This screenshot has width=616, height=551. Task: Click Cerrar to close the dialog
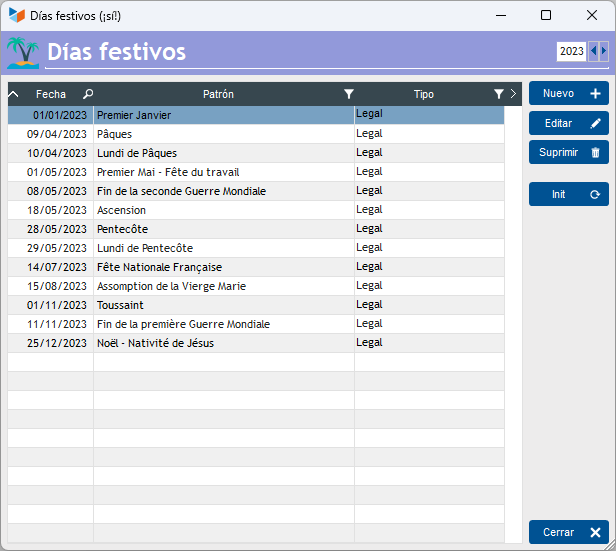click(568, 532)
